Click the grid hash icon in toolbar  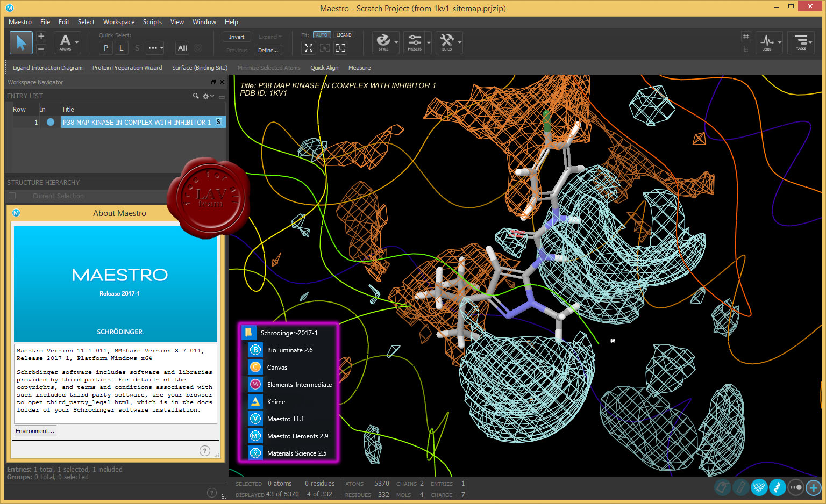746,36
